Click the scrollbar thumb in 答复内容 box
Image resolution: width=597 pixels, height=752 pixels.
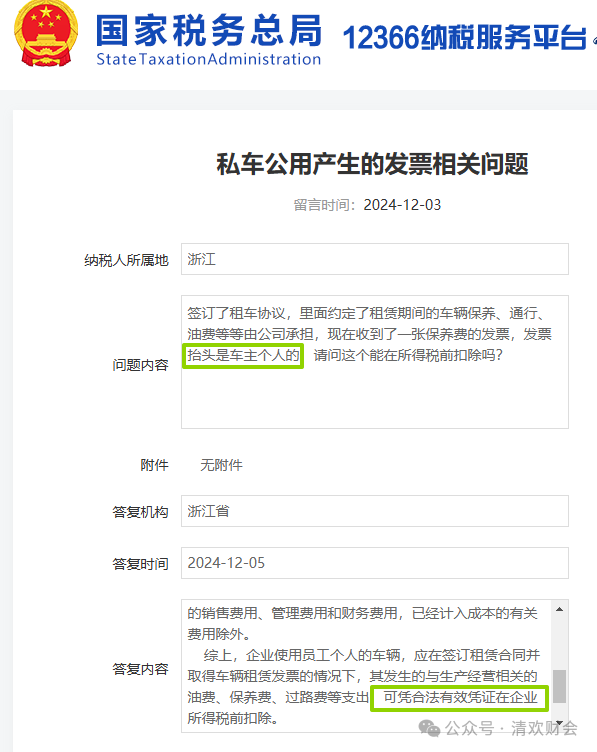coord(560,686)
